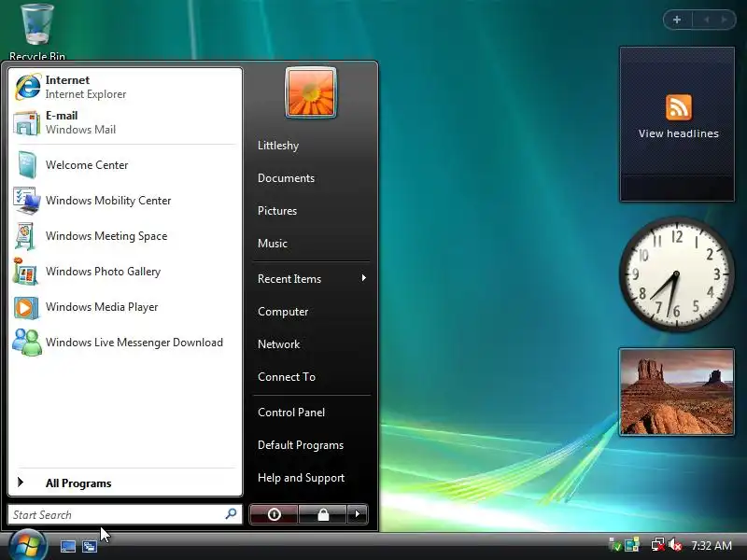Open the Control Panel
The height and width of the screenshot is (560, 747).
[291, 413]
